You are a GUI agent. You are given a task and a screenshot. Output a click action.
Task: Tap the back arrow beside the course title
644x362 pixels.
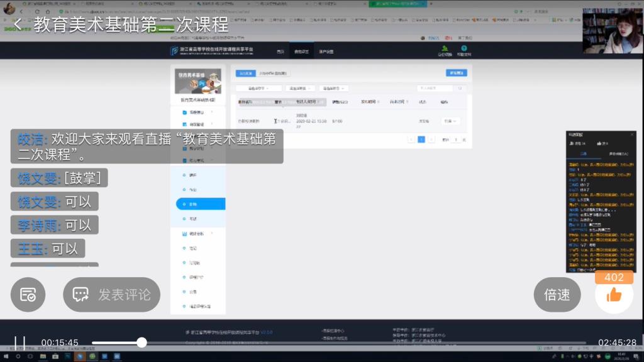pos(18,25)
